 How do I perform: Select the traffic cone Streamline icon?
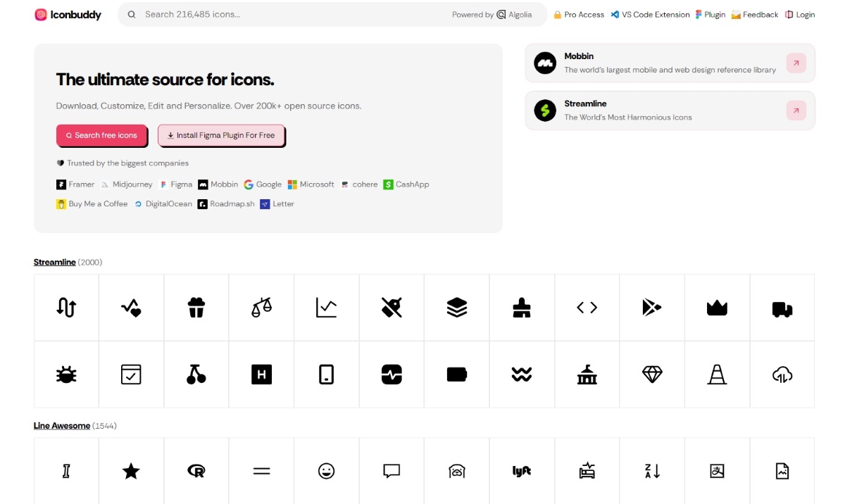point(717,374)
